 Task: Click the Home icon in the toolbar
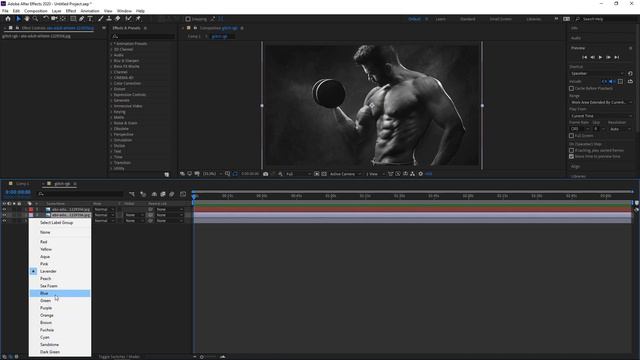(8, 19)
